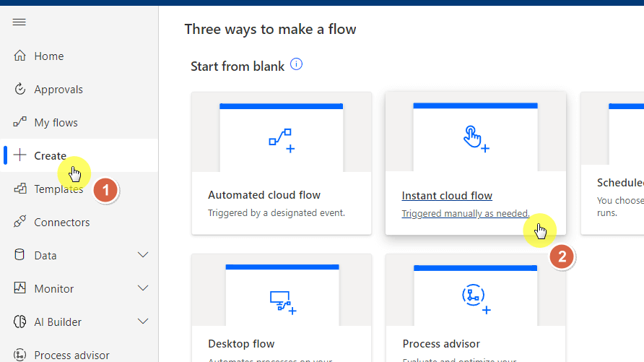
Task: Click the Automated cloud flow card icon
Action: [x=282, y=141]
